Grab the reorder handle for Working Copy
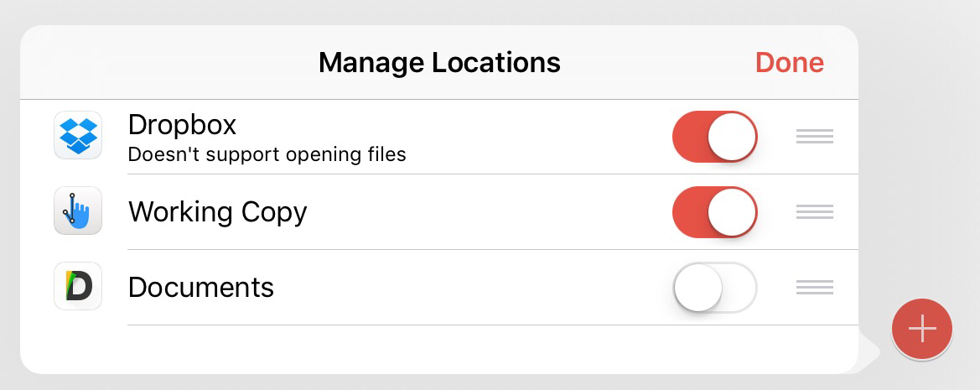Image resolution: width=980 pixels, height=390 pixels. coord(814,212)
